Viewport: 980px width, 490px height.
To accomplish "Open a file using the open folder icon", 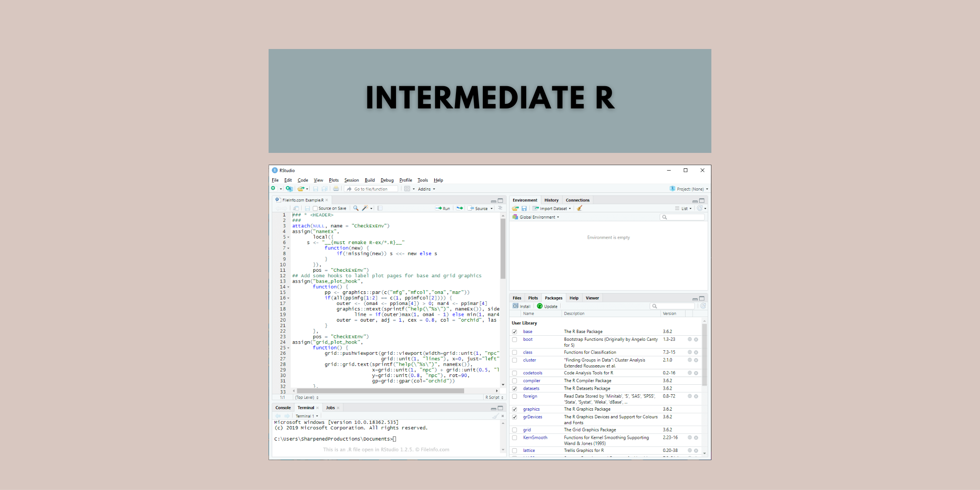I will pyautogui.click(x=301, y=189).
